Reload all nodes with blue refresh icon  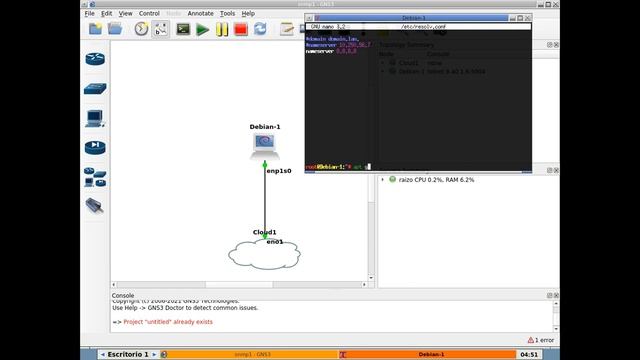260,29
